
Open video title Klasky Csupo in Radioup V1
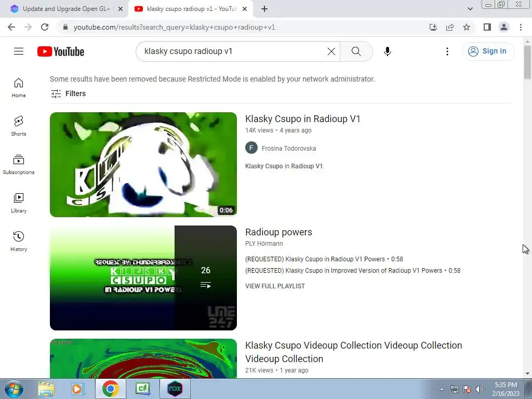pyautogui.click(x=303, y=119)
